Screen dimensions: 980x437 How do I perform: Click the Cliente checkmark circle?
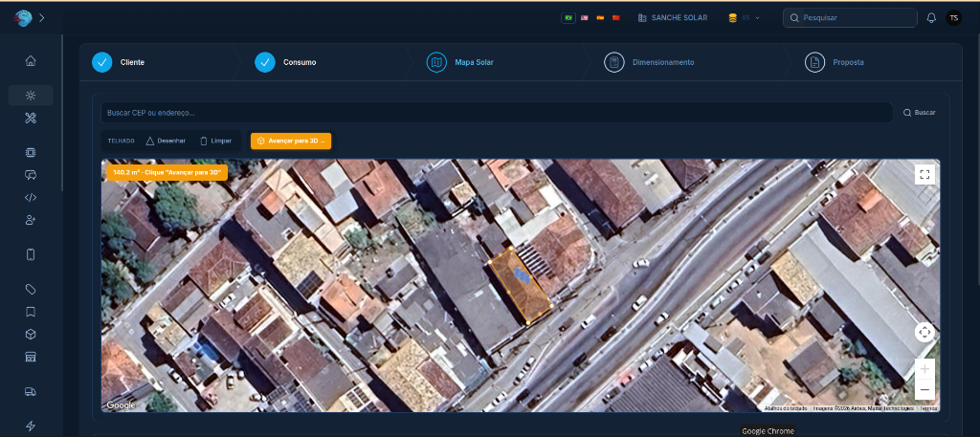(102, 62)
